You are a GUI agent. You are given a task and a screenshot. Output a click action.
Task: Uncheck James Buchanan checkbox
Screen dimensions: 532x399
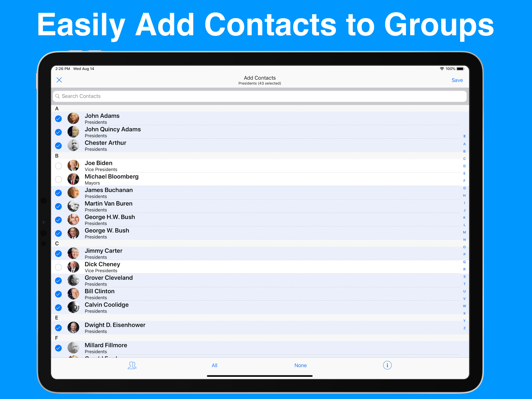coord(58,193)
